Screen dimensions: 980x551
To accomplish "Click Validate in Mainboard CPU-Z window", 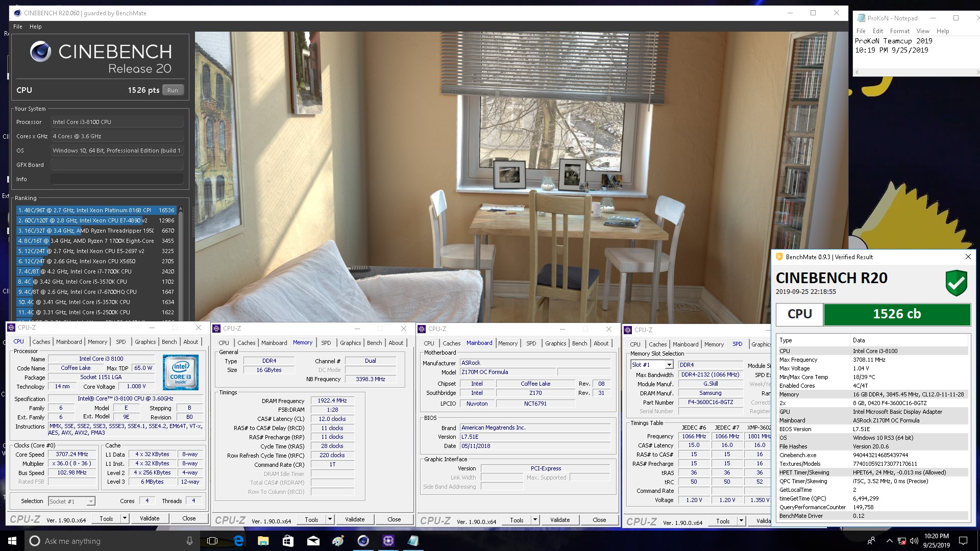I will [560, 520].
